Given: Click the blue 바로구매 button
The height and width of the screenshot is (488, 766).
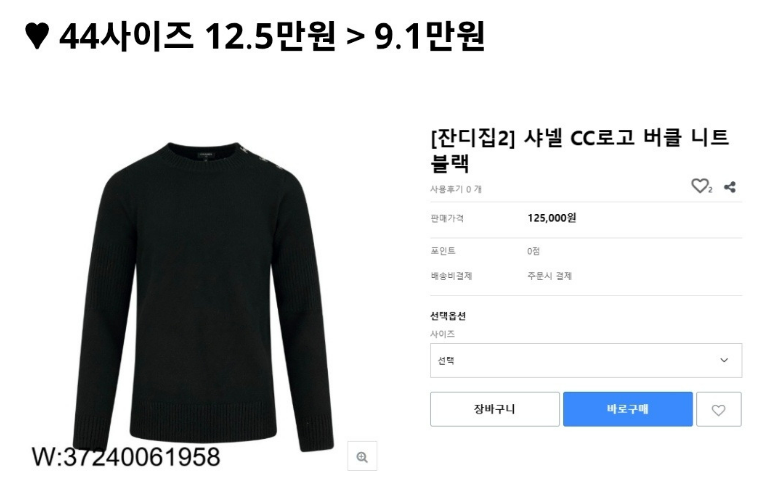Looking at the screenshot, I should 628,409.
